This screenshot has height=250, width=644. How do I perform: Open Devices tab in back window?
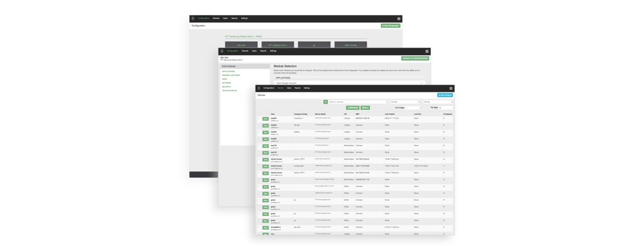[216, 18]
